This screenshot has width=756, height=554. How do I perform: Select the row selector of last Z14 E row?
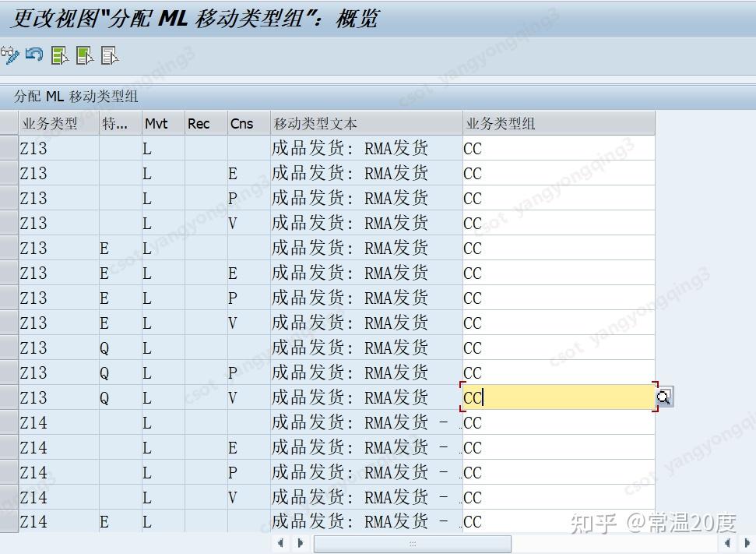pos(7,522)
